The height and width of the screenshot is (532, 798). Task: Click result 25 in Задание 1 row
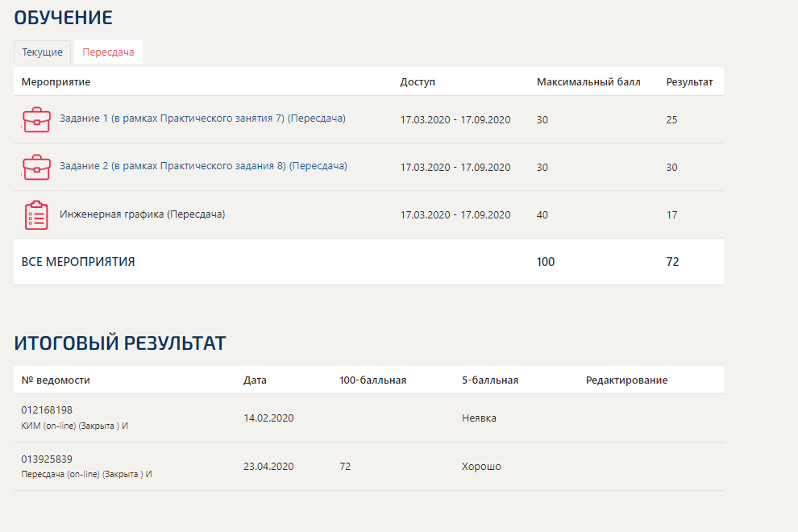point(671,119)
